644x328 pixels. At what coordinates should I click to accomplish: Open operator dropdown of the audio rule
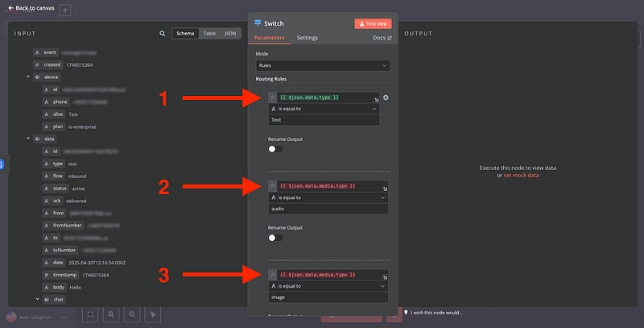(328, 197)
